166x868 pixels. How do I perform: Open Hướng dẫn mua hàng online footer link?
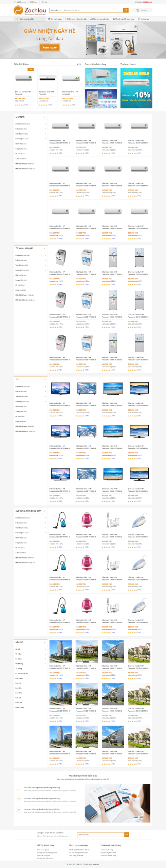pos(47,852)
